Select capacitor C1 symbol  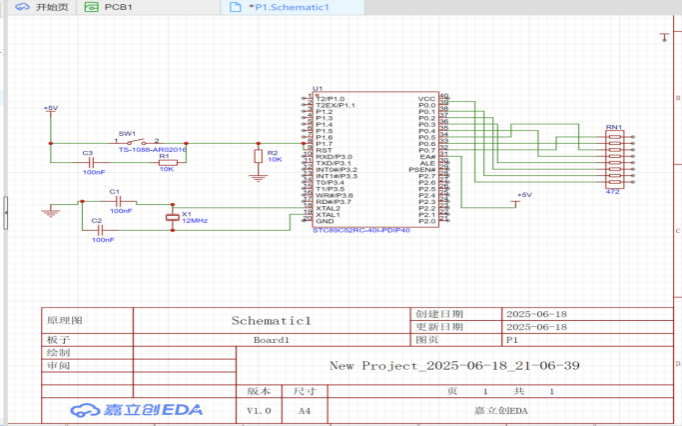pos(118,201)
